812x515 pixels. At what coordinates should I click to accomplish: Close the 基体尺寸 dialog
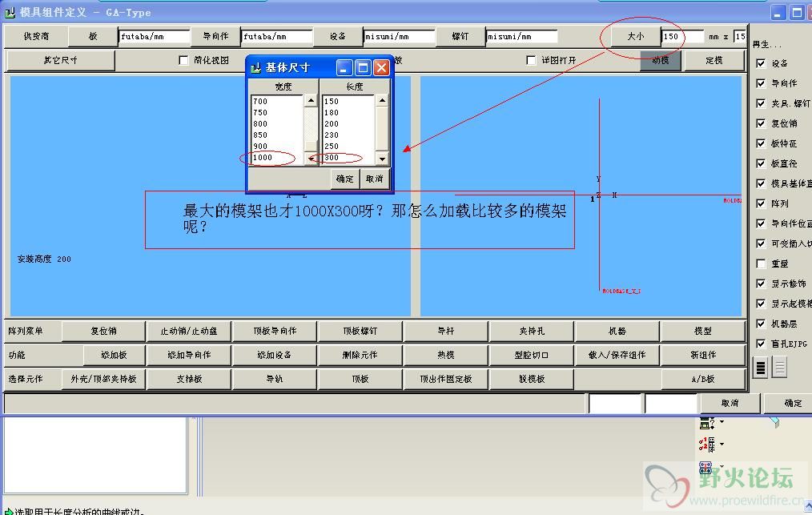382,67
